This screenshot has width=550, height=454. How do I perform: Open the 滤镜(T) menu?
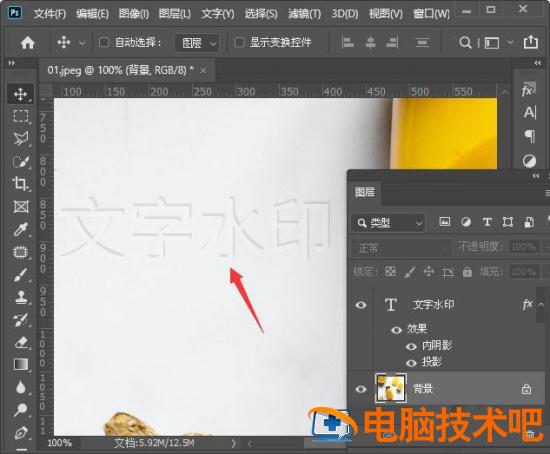tap(304, 14)
